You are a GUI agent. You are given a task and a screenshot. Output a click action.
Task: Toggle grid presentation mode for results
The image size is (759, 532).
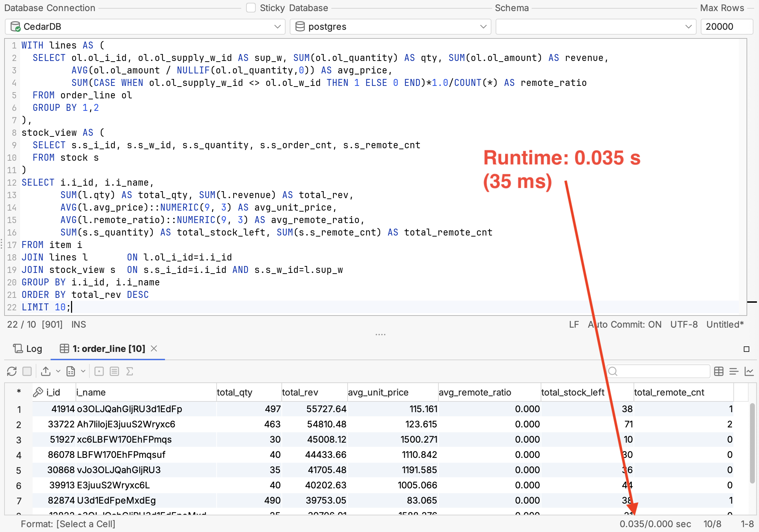point(718,371)
